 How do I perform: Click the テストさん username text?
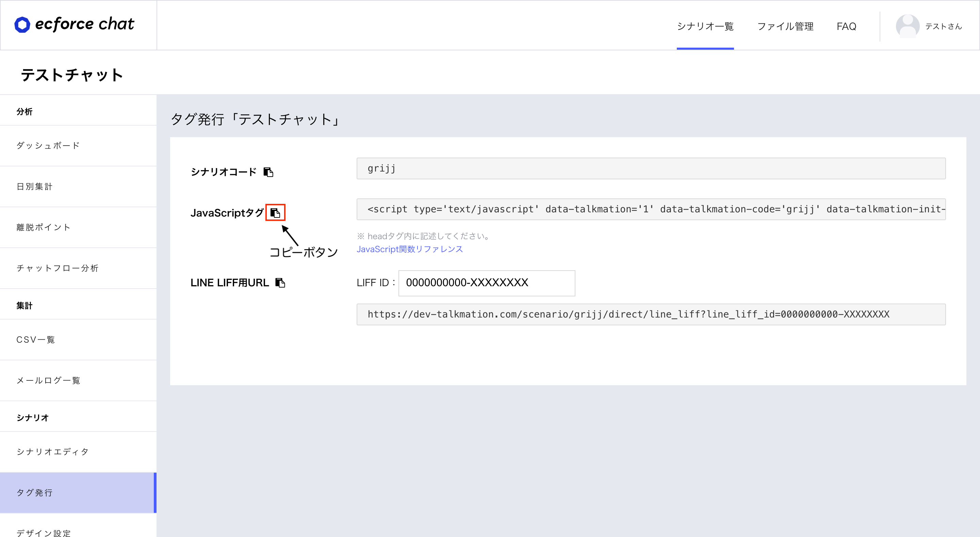tap(944, 26)
